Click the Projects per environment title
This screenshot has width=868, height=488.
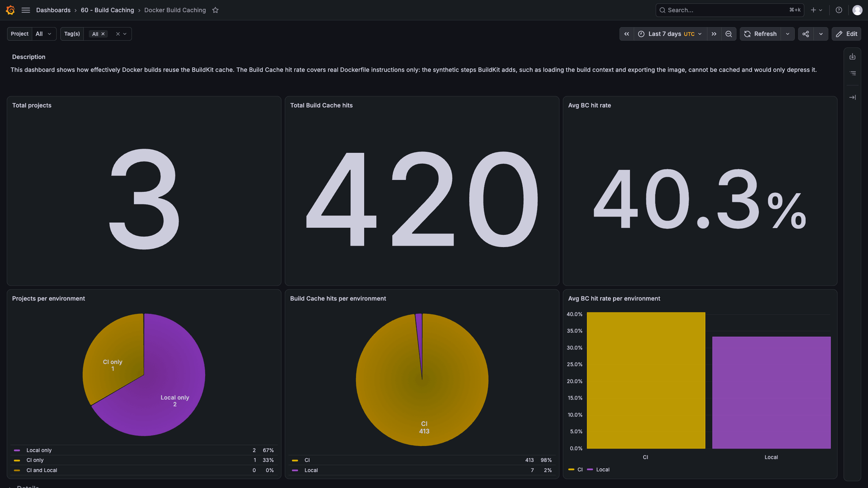coord(48,299)
